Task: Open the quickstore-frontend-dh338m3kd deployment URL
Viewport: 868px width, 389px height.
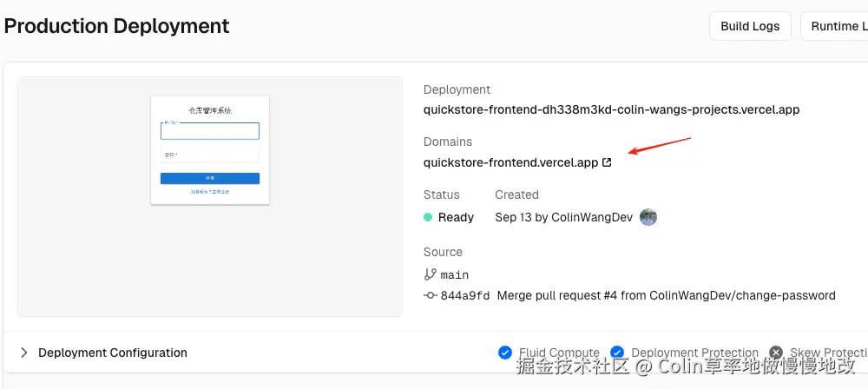Action: click(611, 109)
